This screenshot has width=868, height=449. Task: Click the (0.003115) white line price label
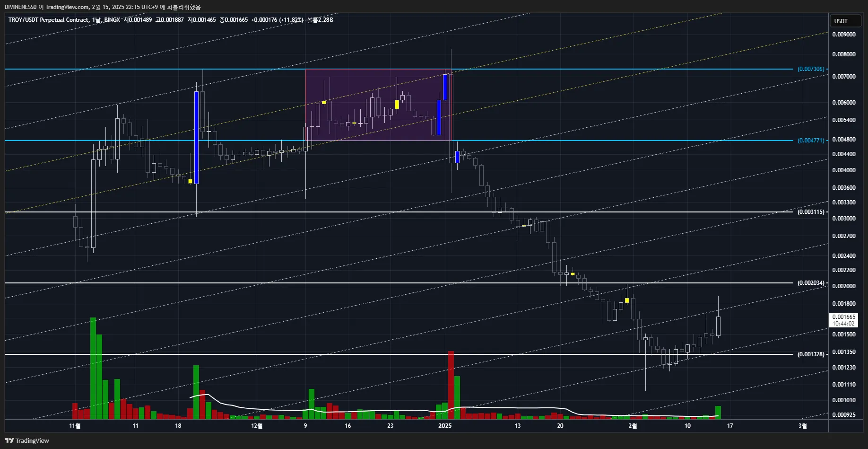pos(811,212)
